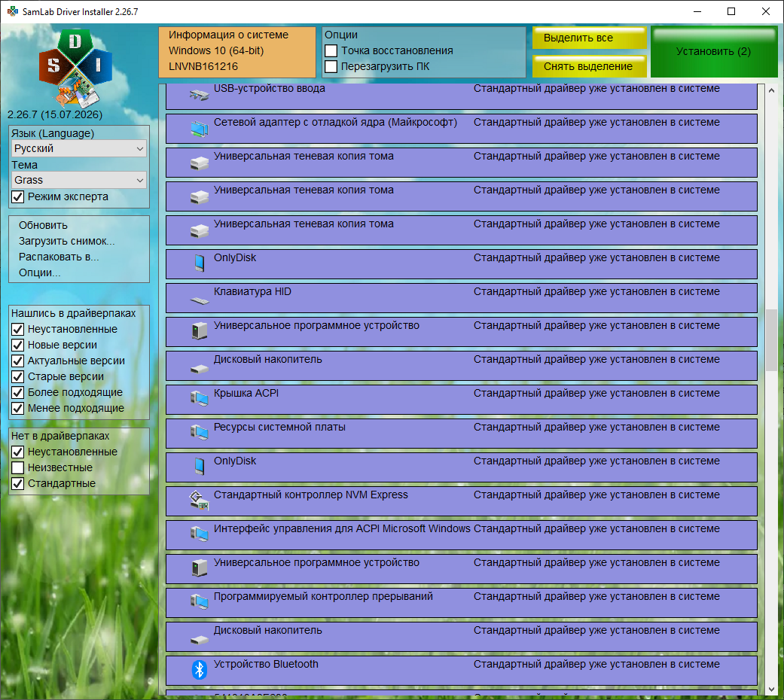Image resolution: width=784 pixels, height=700 pixels.
Task: Open Опции... from side menu
Action: (x=39, y=272)
